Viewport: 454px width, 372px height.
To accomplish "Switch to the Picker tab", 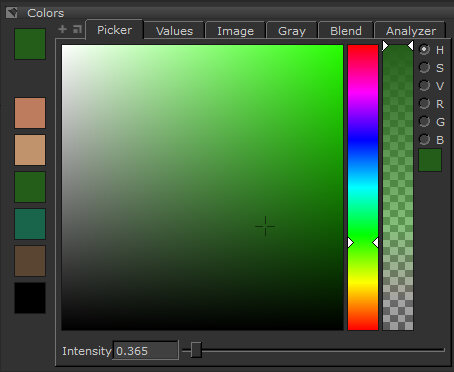I will point(114,30).
